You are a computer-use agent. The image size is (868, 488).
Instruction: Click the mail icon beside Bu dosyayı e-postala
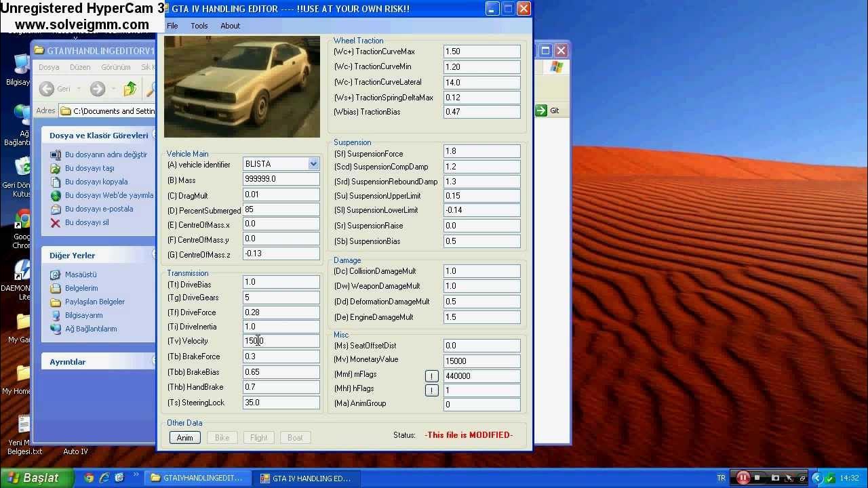point(56,209)
